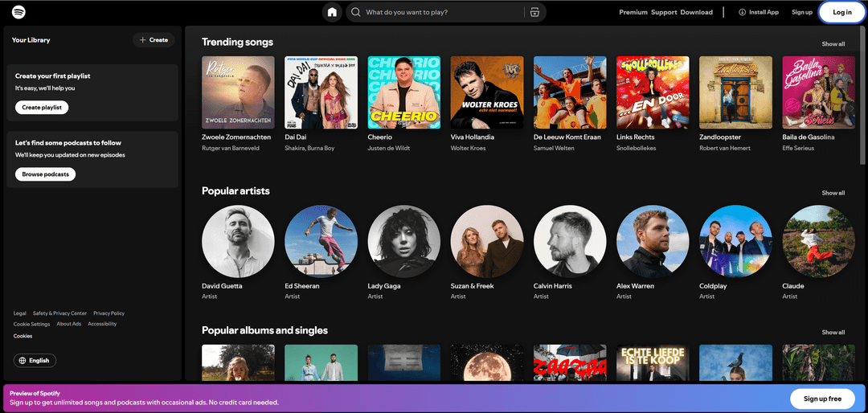The height and width of the screenshot is (413, 868).
Task: Open 'Echte Liefde Is Te Koop' album cover
Action: click(x=653, y=362)
